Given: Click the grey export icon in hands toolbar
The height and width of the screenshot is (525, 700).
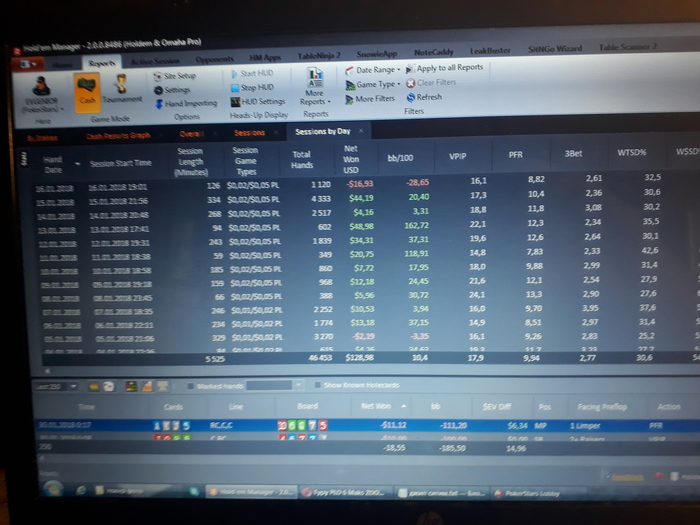Looking at the screenshot, I should point(162,386).
